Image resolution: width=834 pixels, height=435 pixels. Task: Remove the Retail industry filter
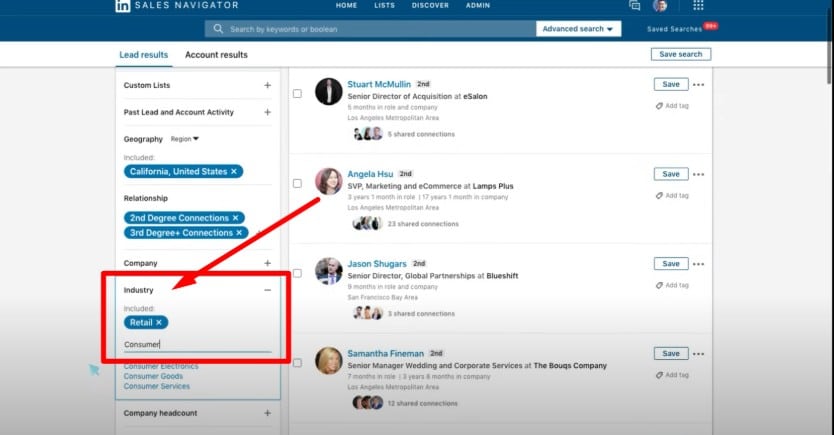(x=159, y=322)
